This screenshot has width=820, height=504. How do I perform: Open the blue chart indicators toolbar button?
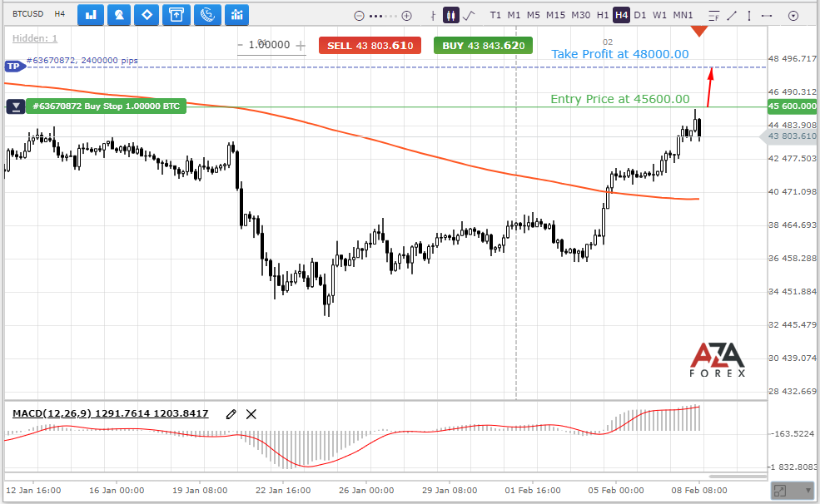pyautogui.click(x=237, y=15)
